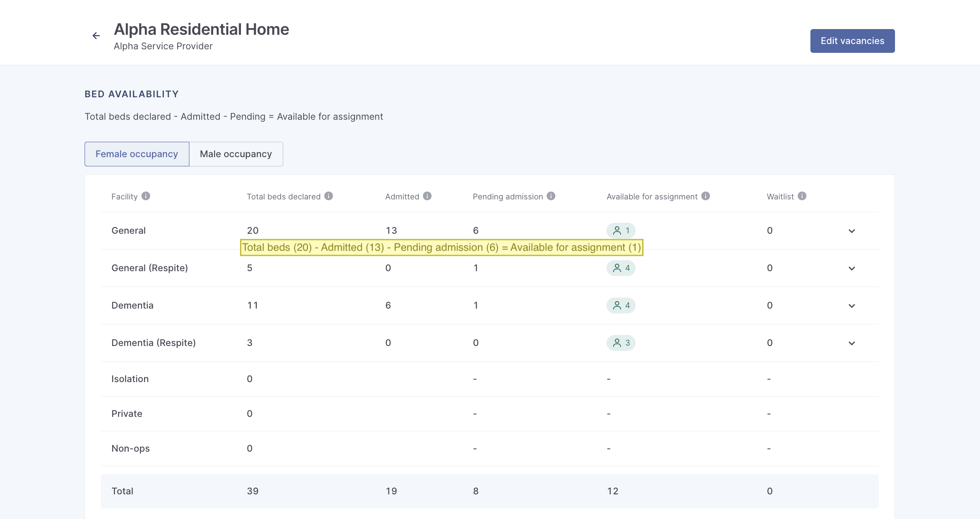Click Available for assignment info icon
Image resolution: width=980 pixels, height=519 pixels.
coord(706,196)
